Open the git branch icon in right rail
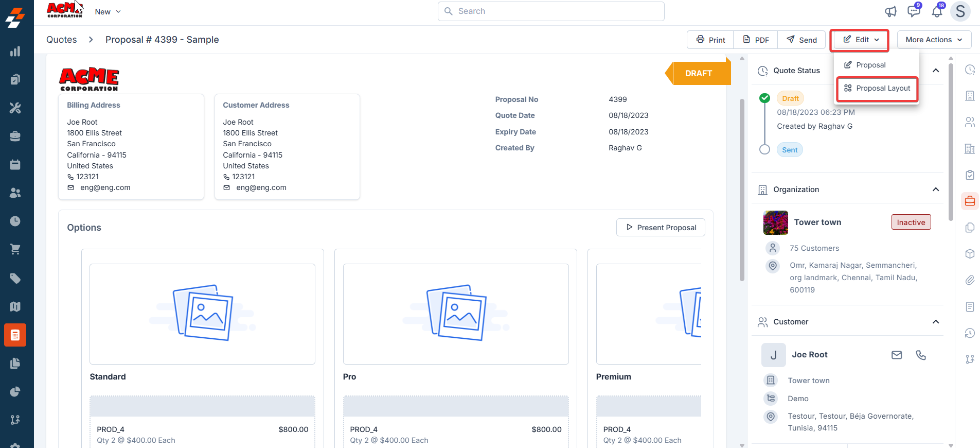The height and width of the screenshot is (448, 980). pos(970,359)
